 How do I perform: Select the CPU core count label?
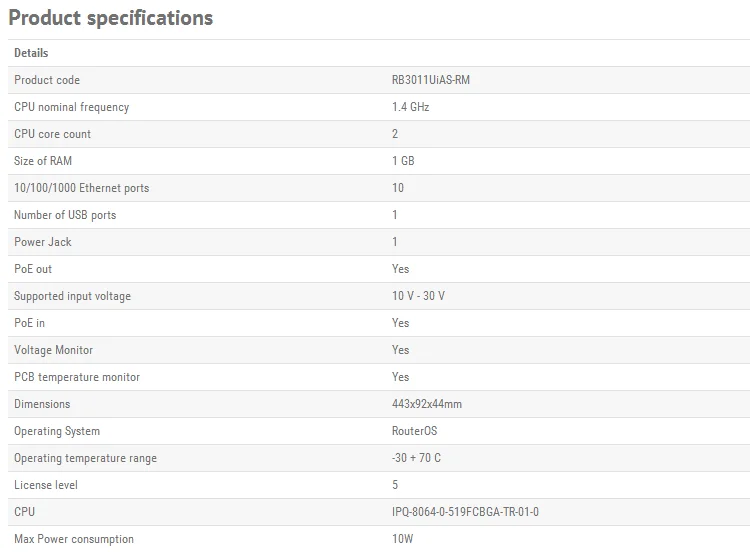(52, 134)
